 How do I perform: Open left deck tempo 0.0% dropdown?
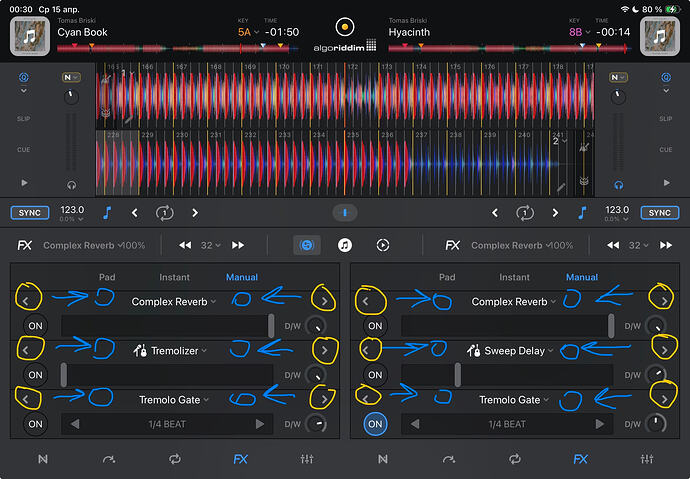72,219
